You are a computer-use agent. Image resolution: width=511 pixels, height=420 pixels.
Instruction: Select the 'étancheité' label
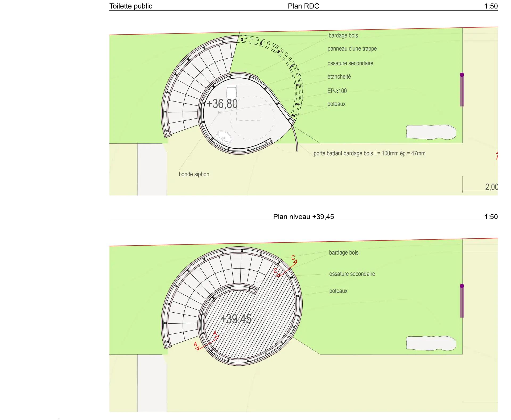point(339,77)
